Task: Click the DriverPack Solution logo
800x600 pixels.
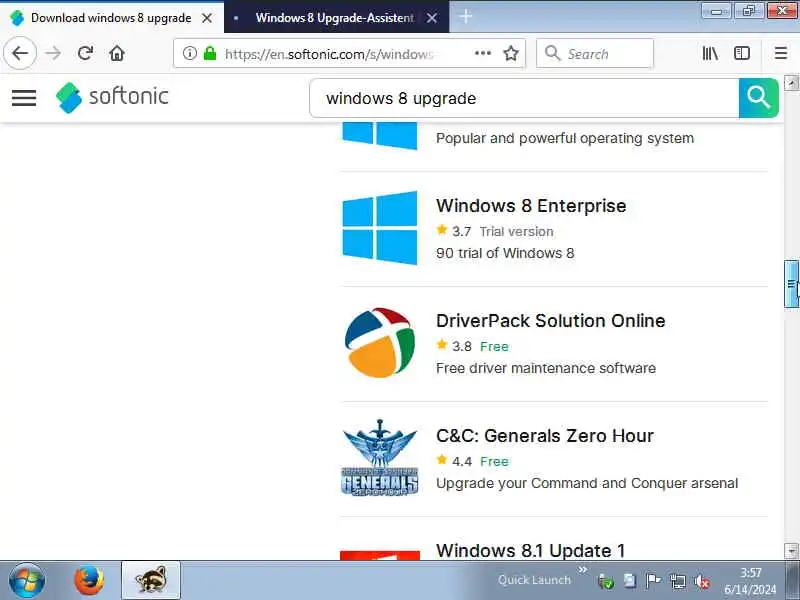Action: point(380,343)
